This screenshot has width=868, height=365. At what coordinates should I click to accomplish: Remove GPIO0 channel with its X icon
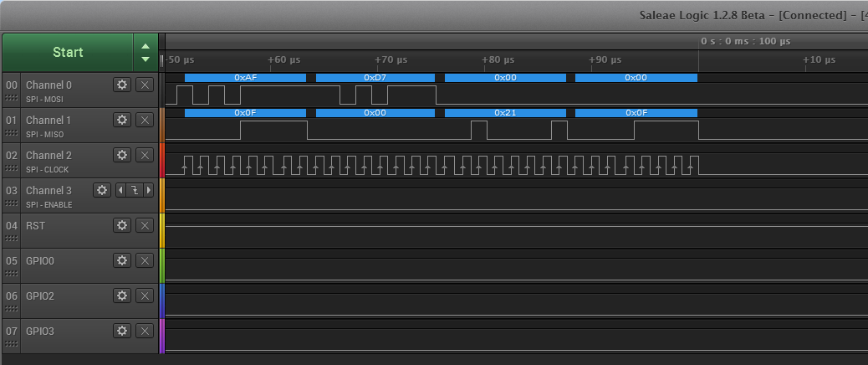pos(145,260)
